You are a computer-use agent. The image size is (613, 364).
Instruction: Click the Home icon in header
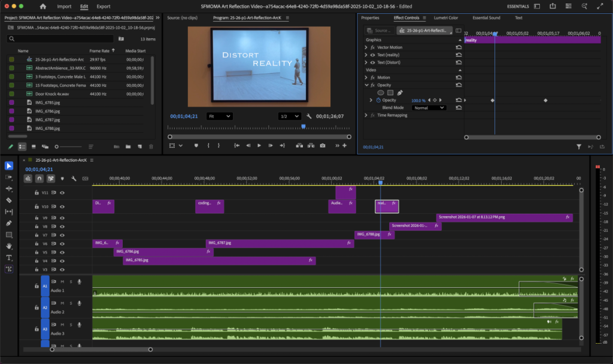[43, 6]
